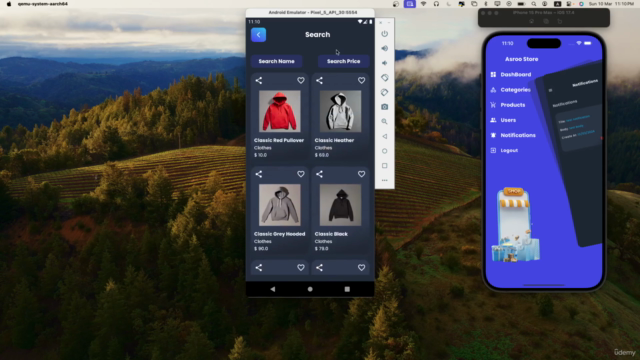The height and width of the screenshot is (360, 640).
Task: Rotate the emulator right
Action: [x=384, y=92]
